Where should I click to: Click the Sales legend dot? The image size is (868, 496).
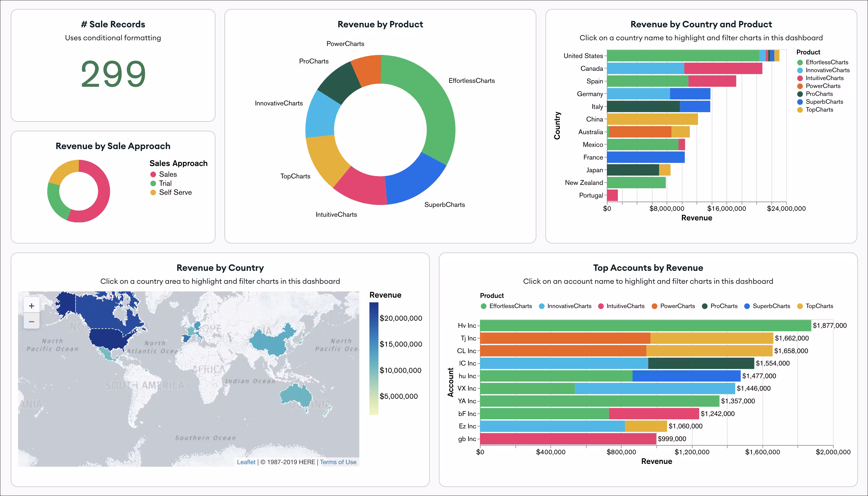pyautogui.click(x=153, y=174)
